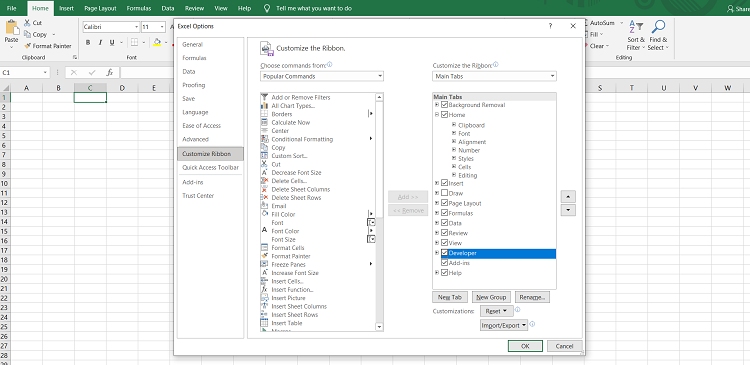Click the New Group button
This screenshot has width=750, height=365.
tap(491, 297)
